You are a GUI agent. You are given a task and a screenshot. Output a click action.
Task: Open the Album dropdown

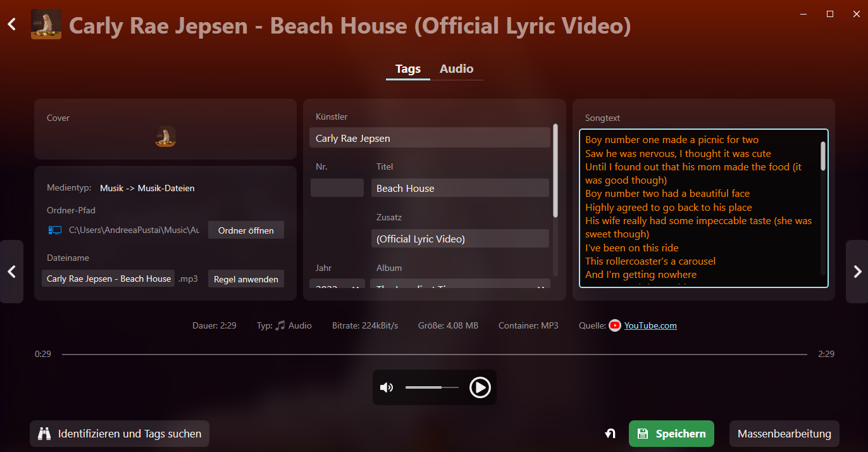(x=460, y=284)
